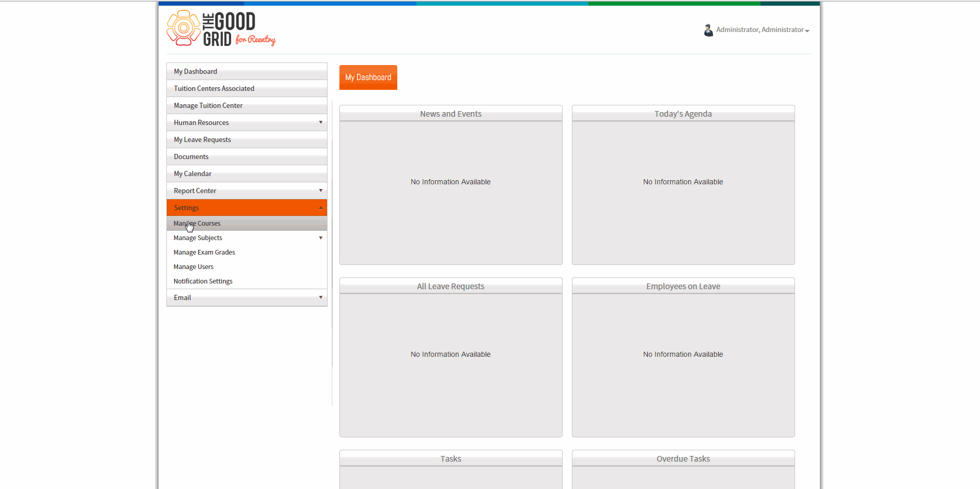Click the My Dashboard orange tab
The image size is (980, 489).
(368, 77)
